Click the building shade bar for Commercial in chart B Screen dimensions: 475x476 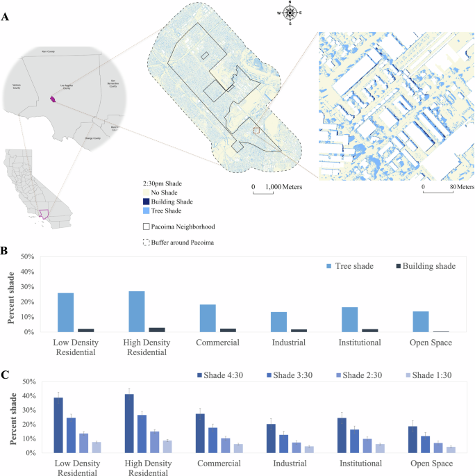[x=228, y=330]
